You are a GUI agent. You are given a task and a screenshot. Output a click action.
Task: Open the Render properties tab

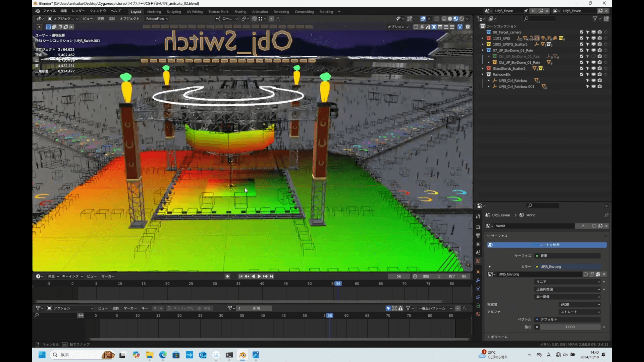click(x=478, y=227)
